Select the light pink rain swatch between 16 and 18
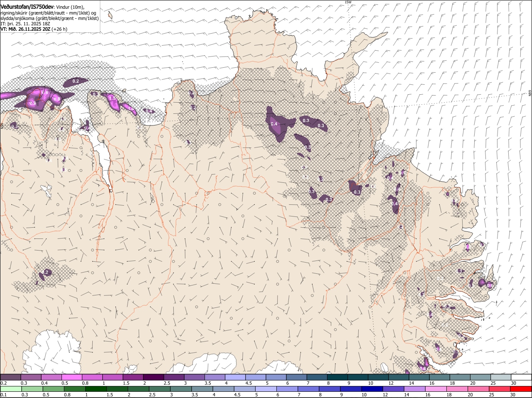532x398 pixels. point(436,389)
